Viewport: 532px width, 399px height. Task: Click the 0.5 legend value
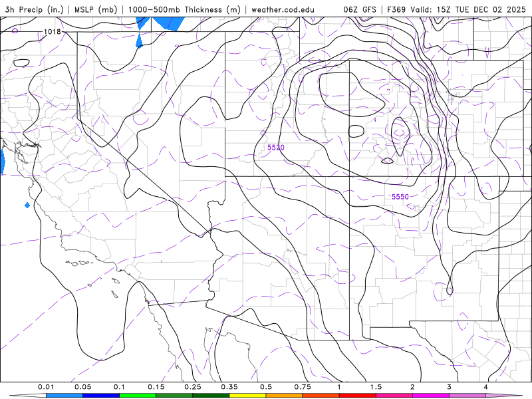pyautogui.click(x=266, y=387)
